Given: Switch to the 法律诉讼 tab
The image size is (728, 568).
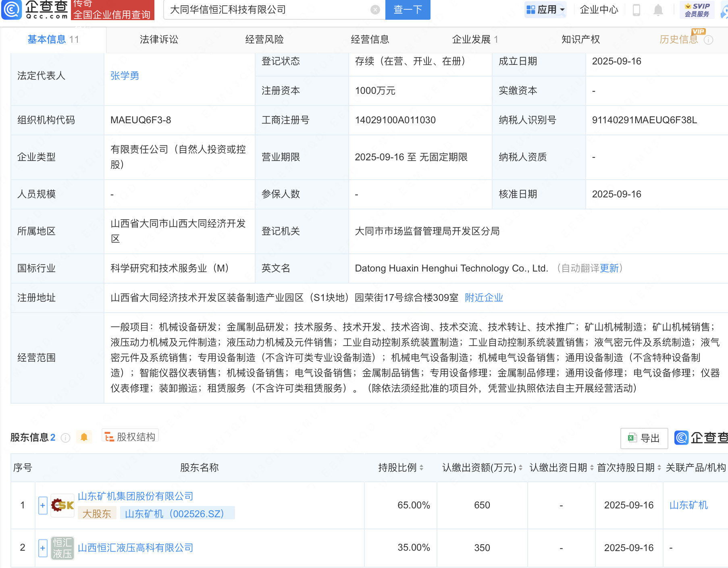Looking at the screenshot, I should pos(159,39).
